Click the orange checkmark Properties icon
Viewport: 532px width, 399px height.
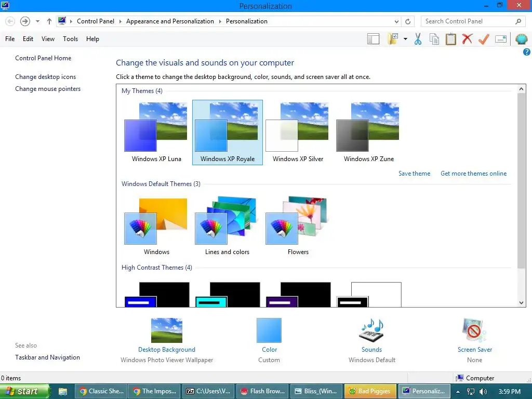coord(484,39)
